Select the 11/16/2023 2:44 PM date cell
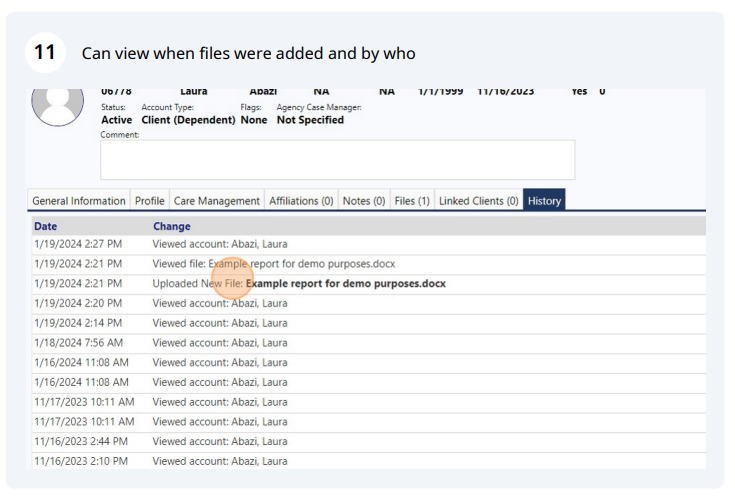This screenshot has width=735, height=500. point(81,441)
